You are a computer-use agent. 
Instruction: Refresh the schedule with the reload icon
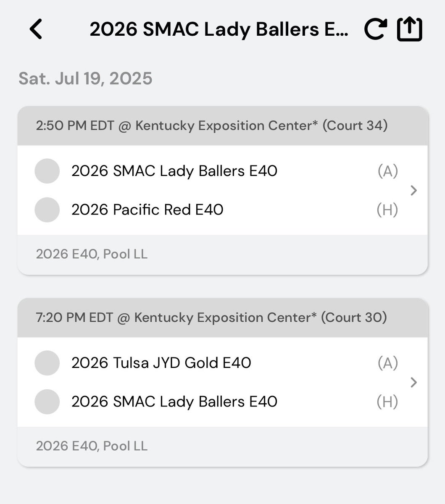tap(375, 29)
